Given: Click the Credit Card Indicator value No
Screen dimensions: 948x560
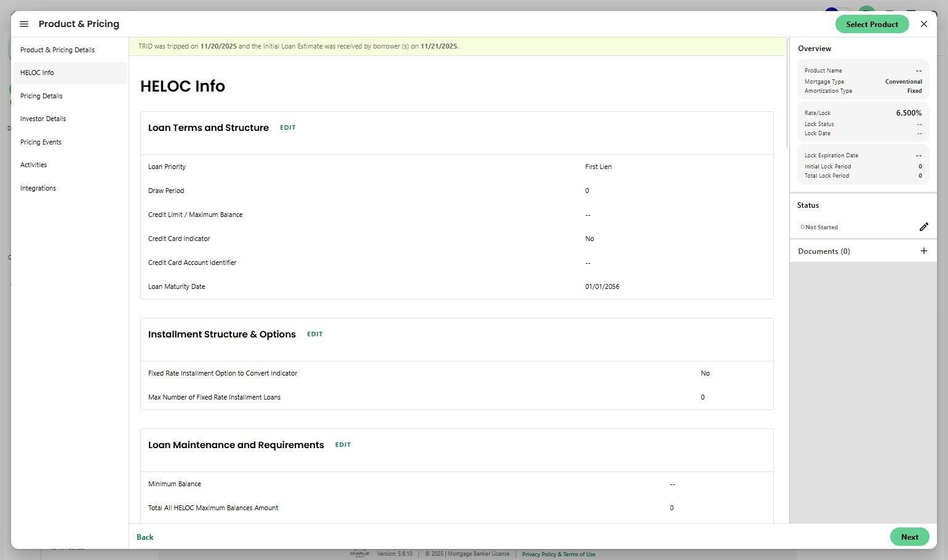Looking at the screenshot, I should click(x=589, y=239).
